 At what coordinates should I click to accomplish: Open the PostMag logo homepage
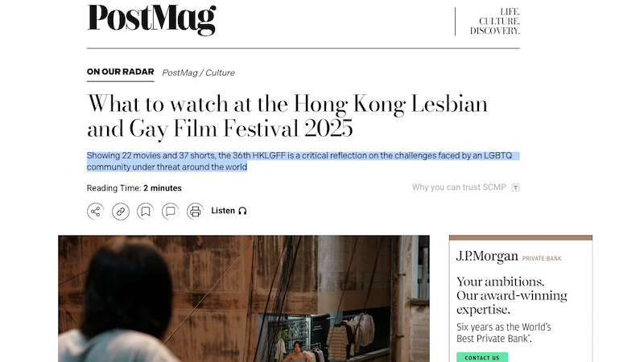click(151, 19)
